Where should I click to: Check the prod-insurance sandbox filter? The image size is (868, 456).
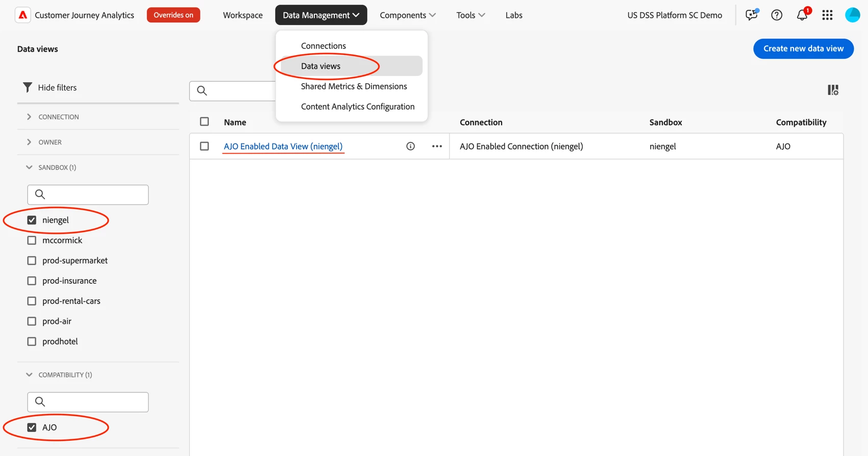click(32, 281)
